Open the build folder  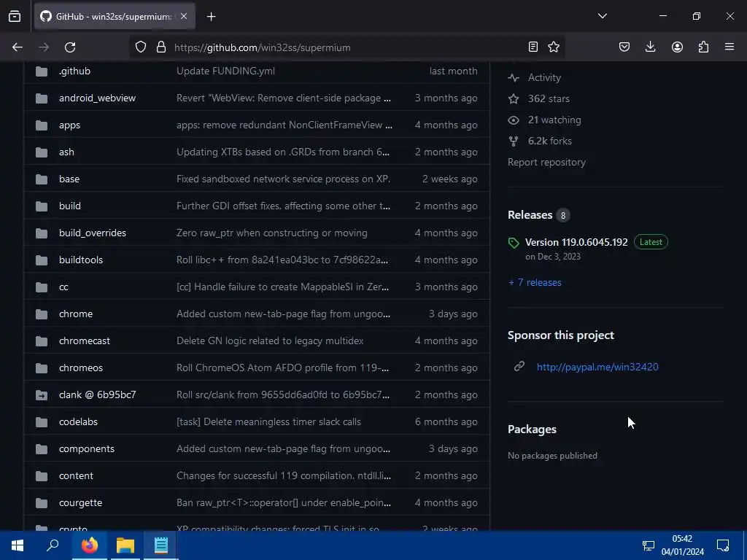(69, 206)
